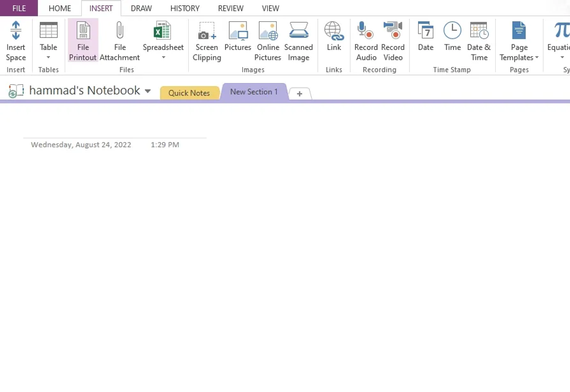The height and width of the screenshot is (392, 570).
Task: Open the FILE menu
Action: pyautogui.click(x=19, y=8)
